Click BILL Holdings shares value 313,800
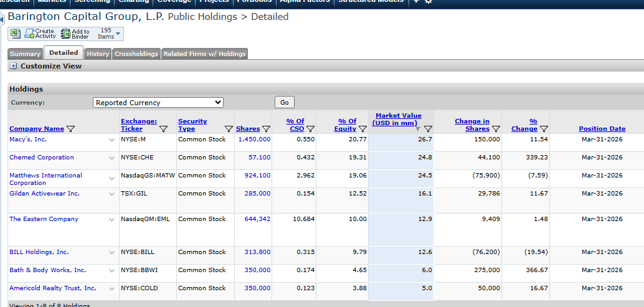644x307 pixels. (257, 252)
